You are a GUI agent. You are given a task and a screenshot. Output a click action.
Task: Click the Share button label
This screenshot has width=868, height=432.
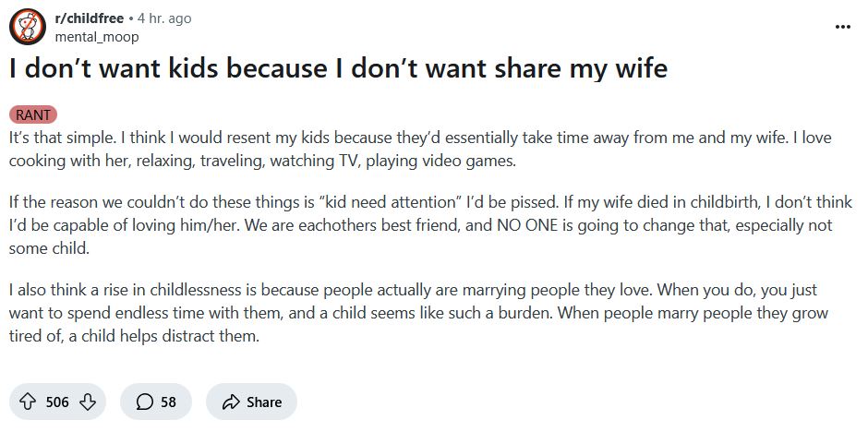coord(264,402)
